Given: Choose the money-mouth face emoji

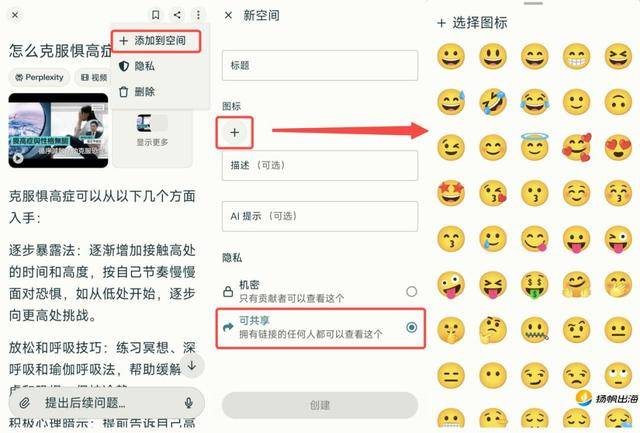Looking at the screenshot, I should pyautogui.click(x=534, y=284).
